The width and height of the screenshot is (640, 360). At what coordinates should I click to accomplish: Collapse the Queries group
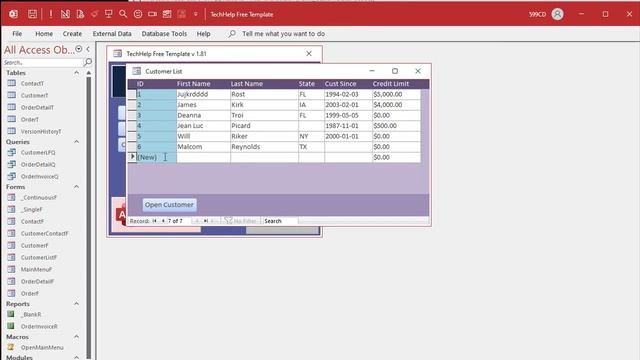(76, 142)
